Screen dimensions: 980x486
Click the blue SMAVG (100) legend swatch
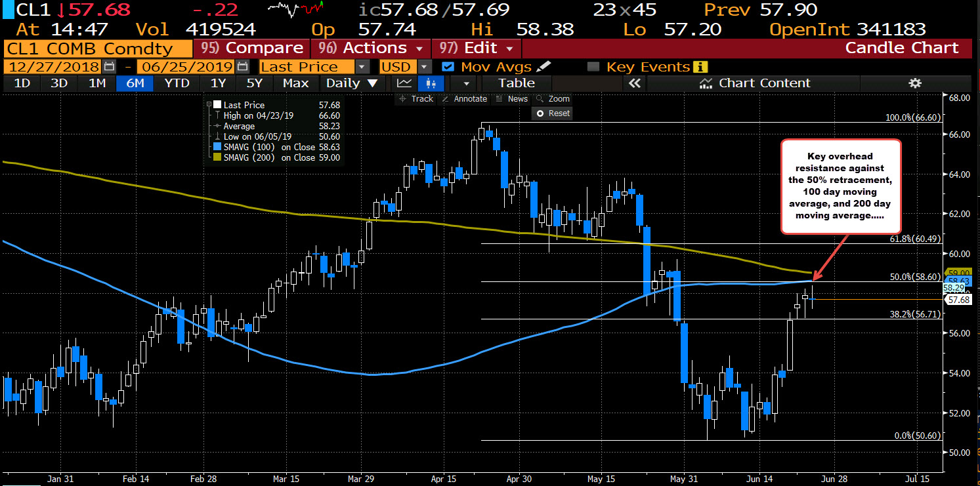tap(218, 147)
